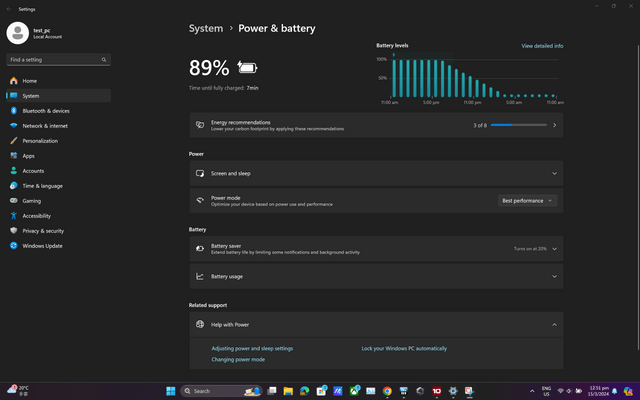Collapse the Help with Power section
The image size is (640, 400).
pos(554,325)
